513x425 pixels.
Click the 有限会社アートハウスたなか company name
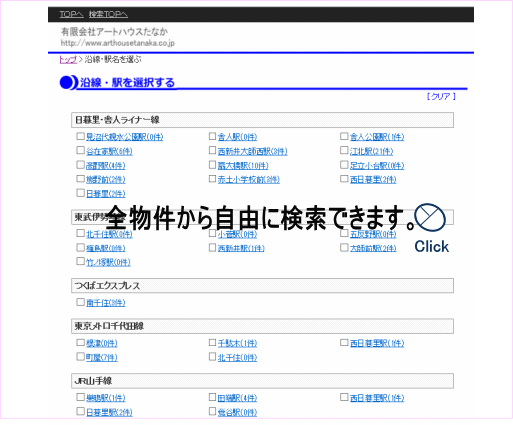(x=114, y=32)
